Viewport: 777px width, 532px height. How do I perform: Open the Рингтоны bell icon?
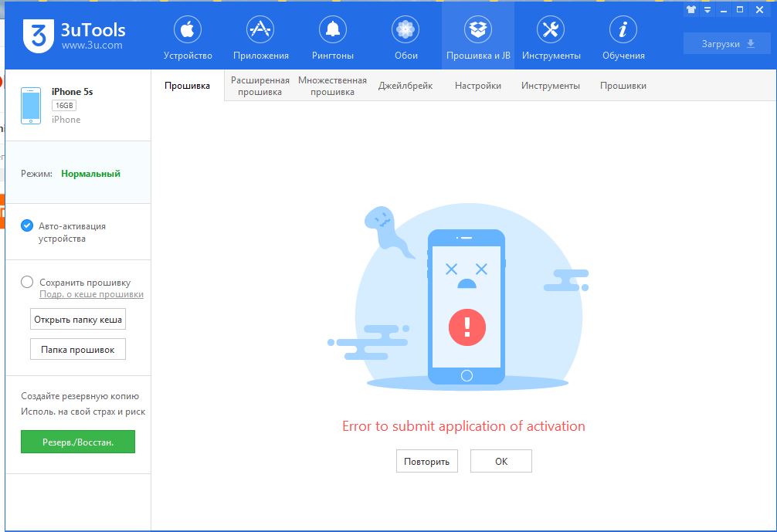[333, 29]
